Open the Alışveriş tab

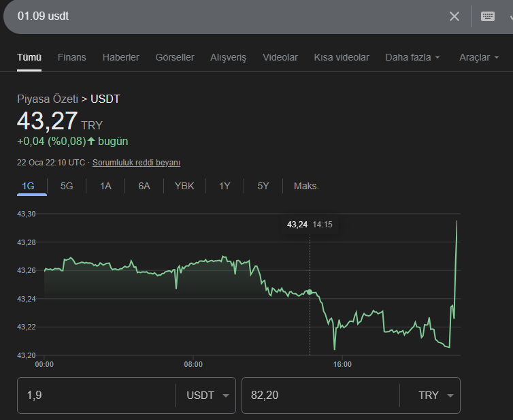(x=228, y=57)
